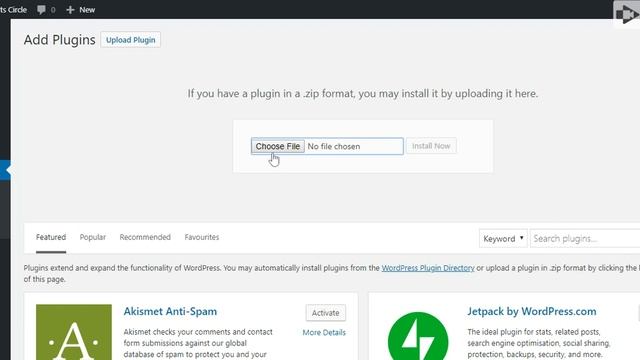Click the Choose File button
Viewport: 640px width, 360px height.
tap(278, 146)
